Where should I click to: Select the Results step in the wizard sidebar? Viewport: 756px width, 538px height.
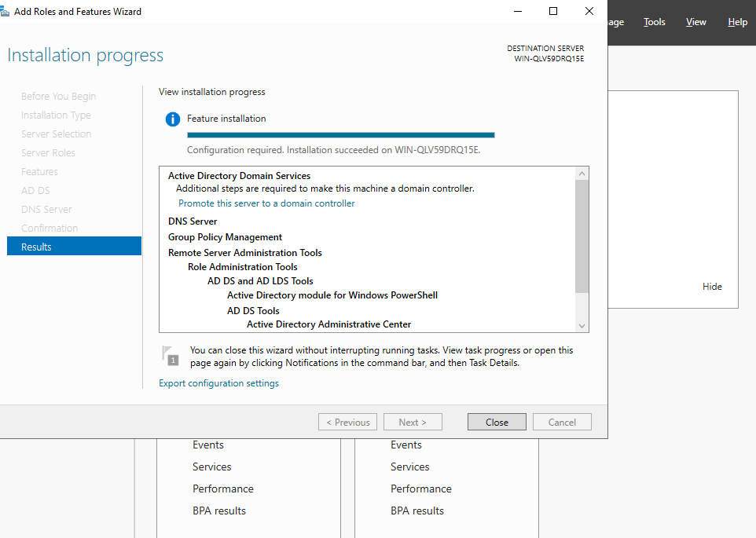pyautogui.click(x=74, y=247)
